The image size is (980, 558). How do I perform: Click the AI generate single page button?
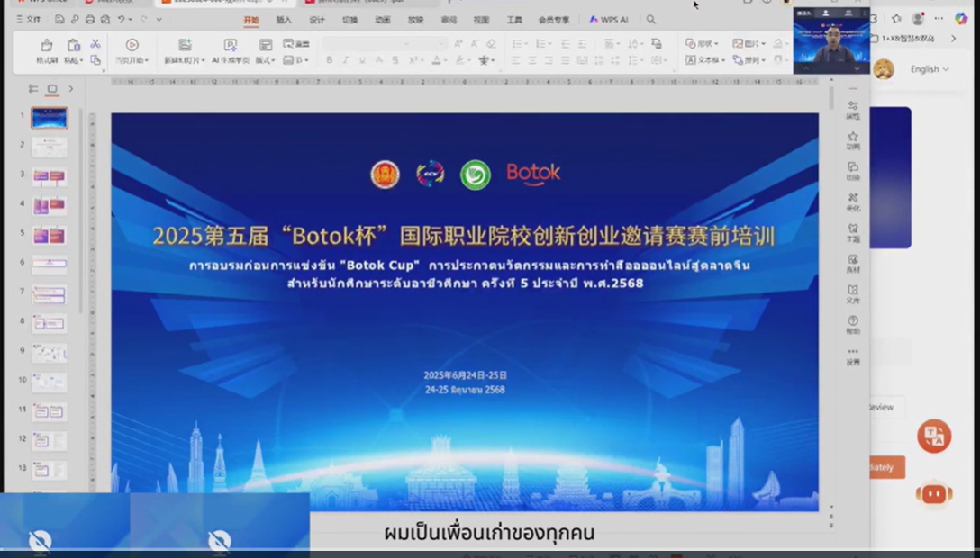point(231,51)
